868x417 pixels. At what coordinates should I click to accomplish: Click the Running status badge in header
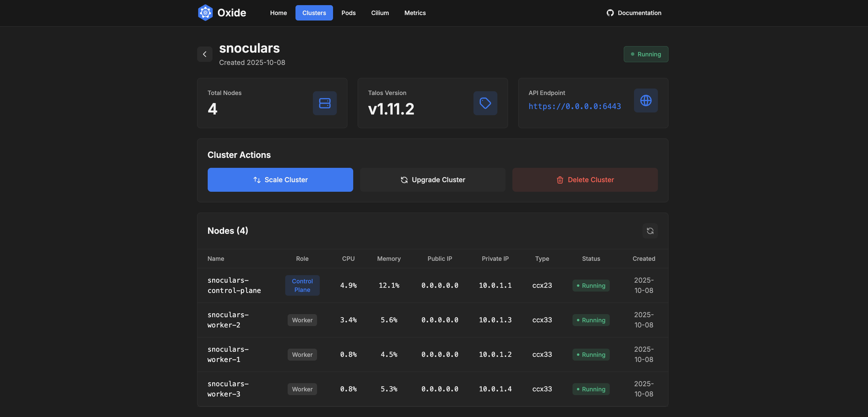[646, 54]
